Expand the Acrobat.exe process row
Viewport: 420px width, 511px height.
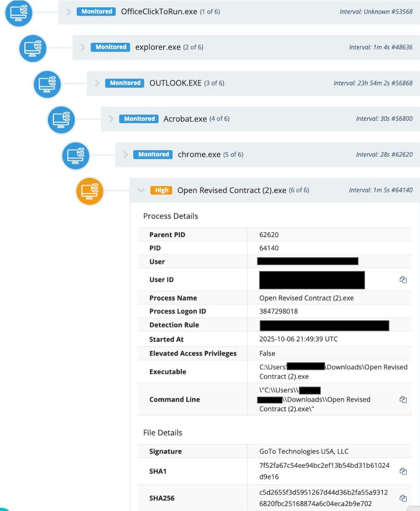pos(112,119)
